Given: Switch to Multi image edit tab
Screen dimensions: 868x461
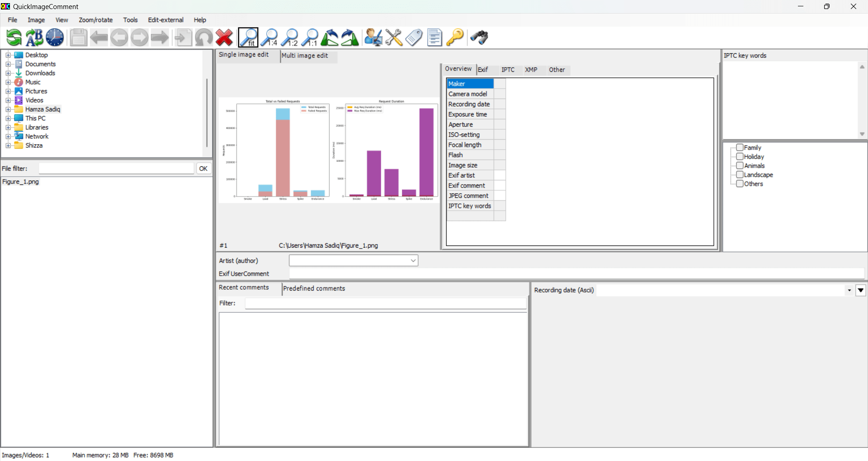Looking at the screenshot, I should [305, 56].
